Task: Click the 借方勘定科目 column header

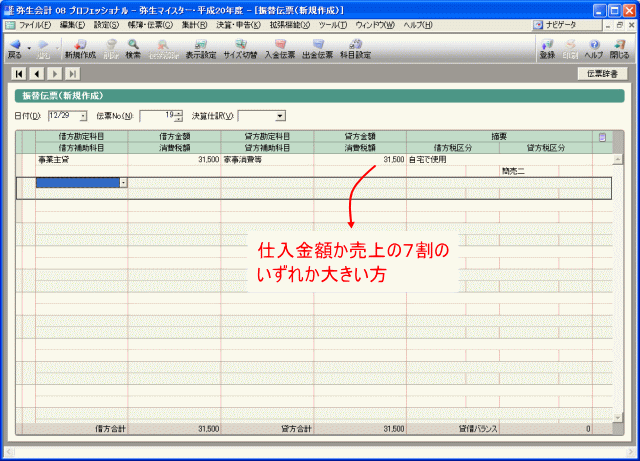Action: tap(82, 136)
